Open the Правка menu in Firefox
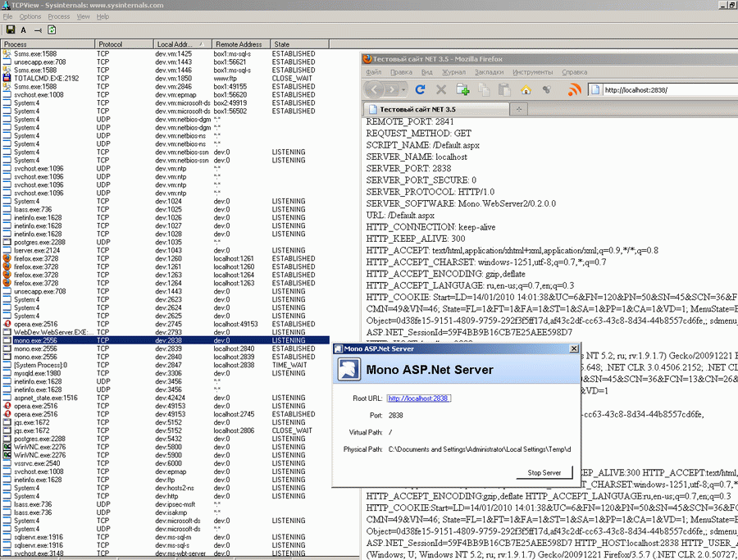The width and height of the screenshot is (738, 560). coord(401,72)
